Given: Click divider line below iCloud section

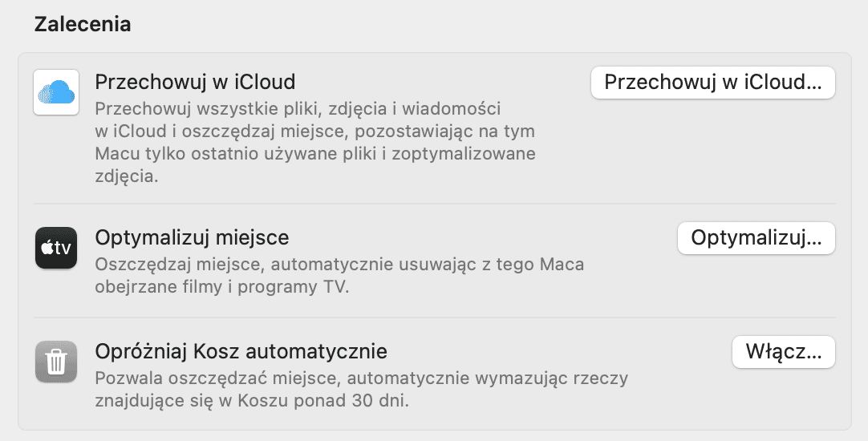Looking at the screenshot, I should pos(434,204).
